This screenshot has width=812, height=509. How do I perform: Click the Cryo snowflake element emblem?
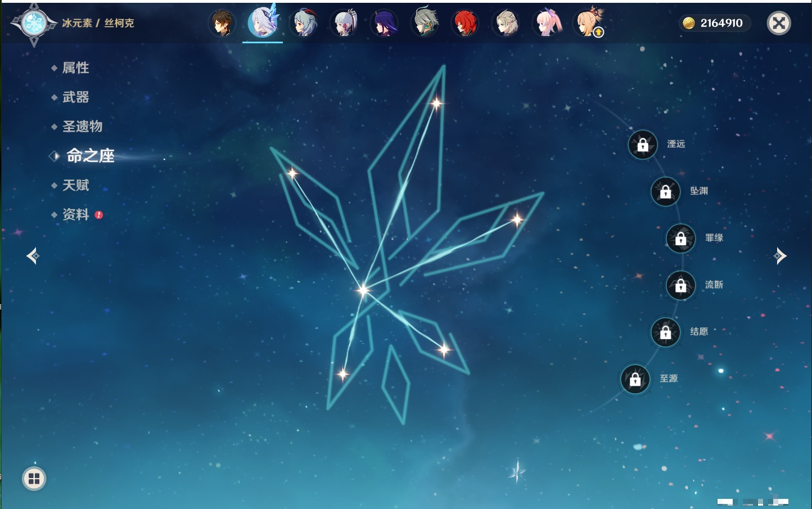click(x=34, y=24)
